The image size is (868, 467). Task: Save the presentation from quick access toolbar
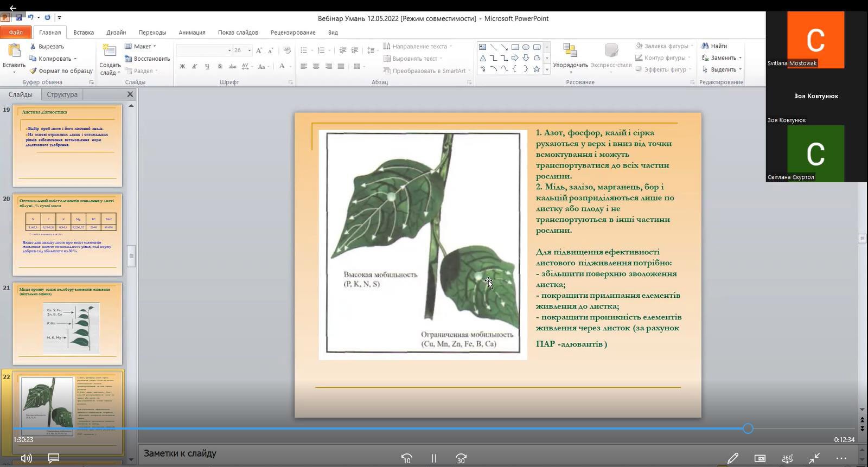[x=19, y=18]
